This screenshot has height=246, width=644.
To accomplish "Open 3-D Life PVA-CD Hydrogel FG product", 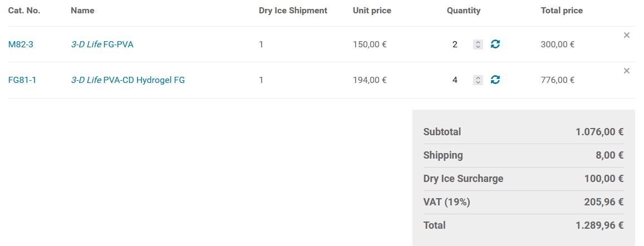I will point(127,80).
